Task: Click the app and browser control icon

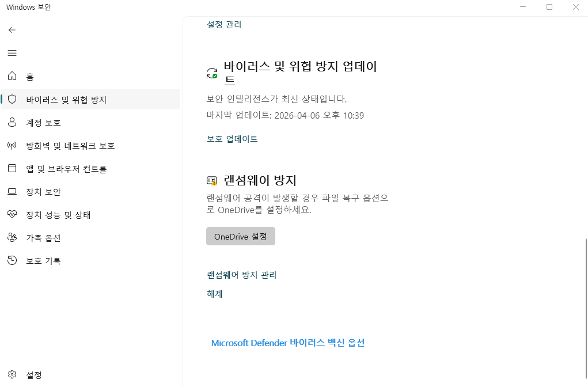Action: click(x=12, y=168)
